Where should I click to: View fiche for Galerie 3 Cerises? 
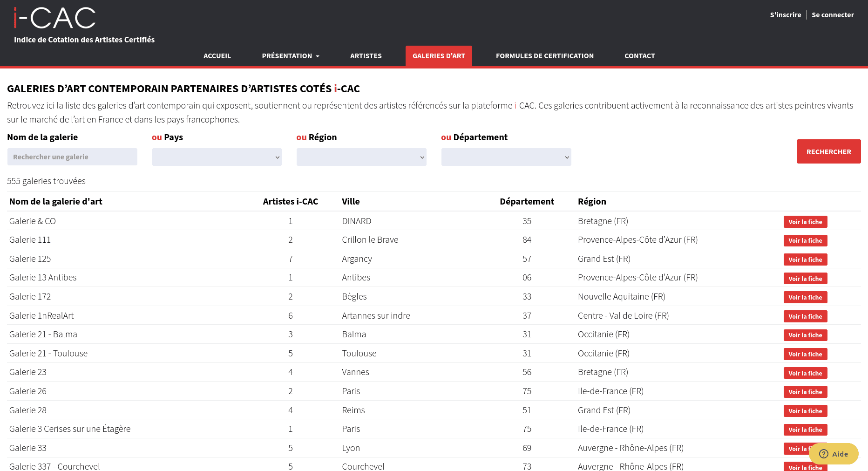pyautogui.click(x=805, y=430)
